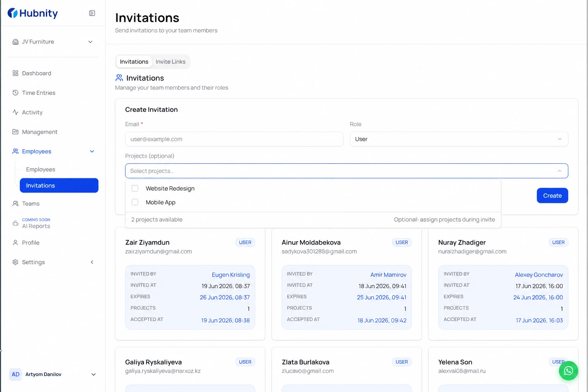Viewport: 588px width, 392px height.
Task: Click the Website Redesign option label
Action: pos(170,188)
